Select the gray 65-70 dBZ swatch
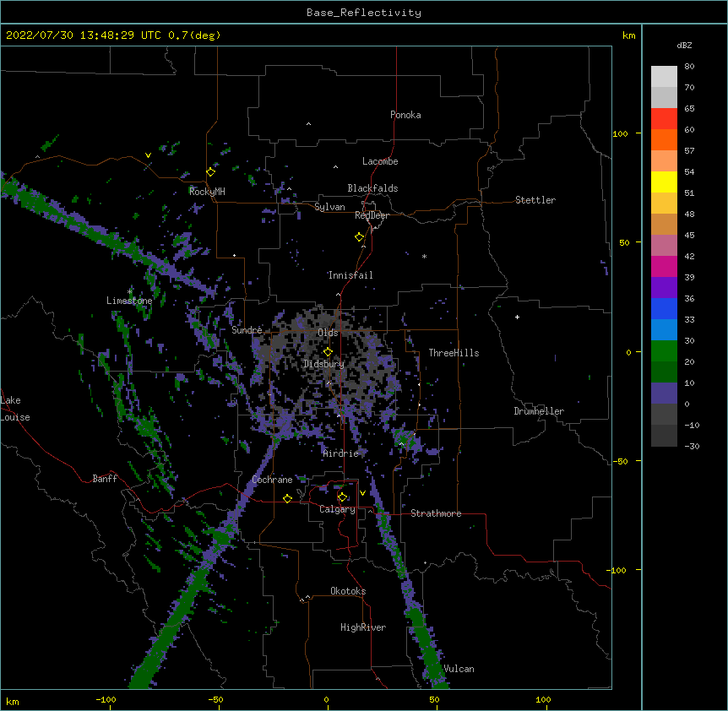This screenshot has width=728, height=711. coord(664,97)
